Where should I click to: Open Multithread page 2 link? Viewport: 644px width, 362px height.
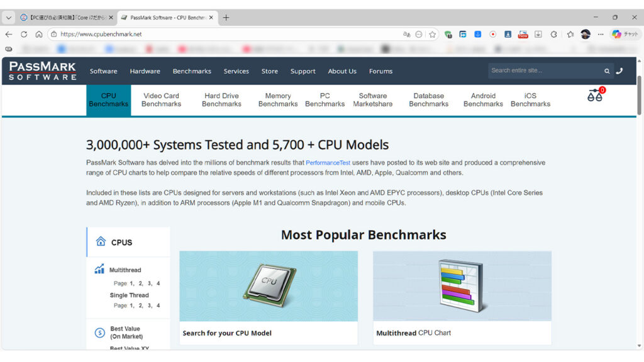(140, 283)
